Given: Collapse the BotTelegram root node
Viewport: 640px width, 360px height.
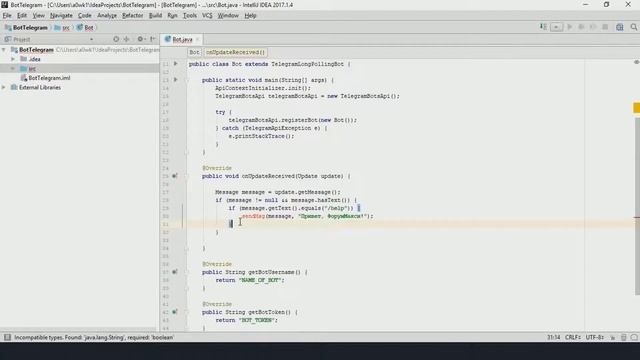Looking at the screenshot, I should click(4, 50).
